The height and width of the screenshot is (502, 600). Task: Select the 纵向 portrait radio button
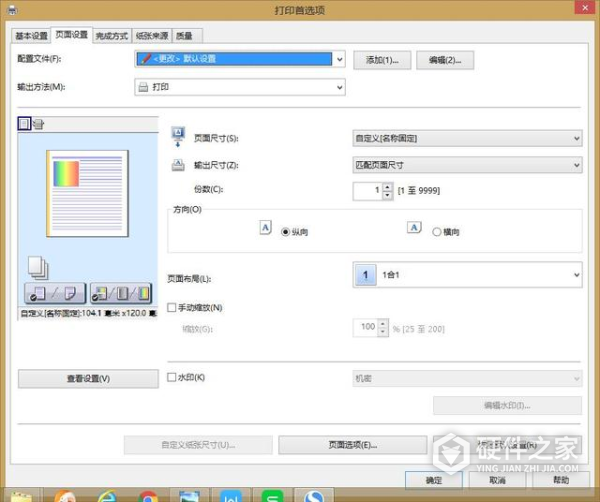tap(285, 232)
